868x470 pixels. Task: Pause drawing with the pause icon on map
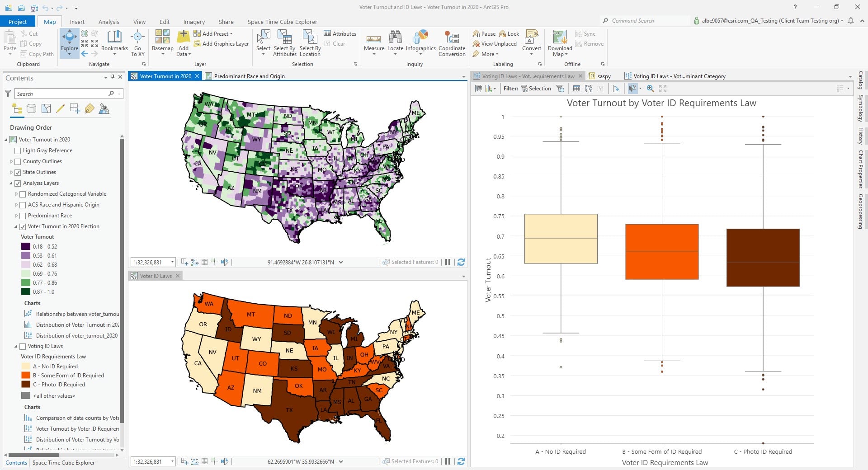coord(447,262)
